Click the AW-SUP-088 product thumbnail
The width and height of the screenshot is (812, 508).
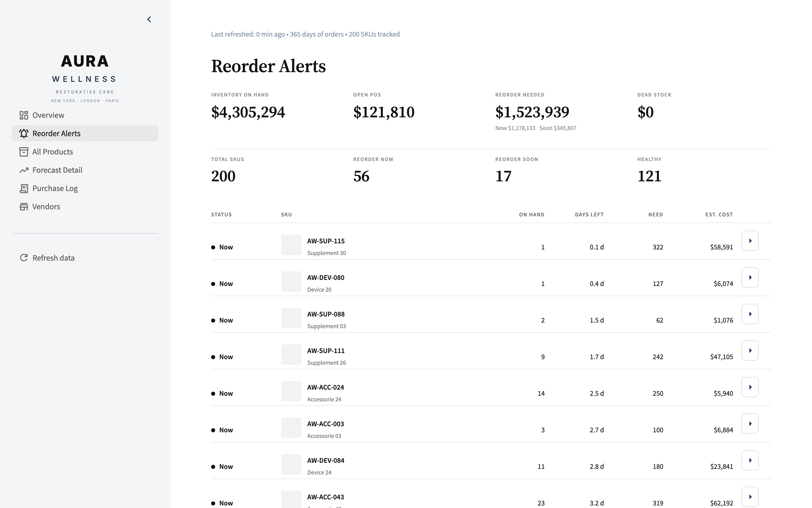coord(291,318)
